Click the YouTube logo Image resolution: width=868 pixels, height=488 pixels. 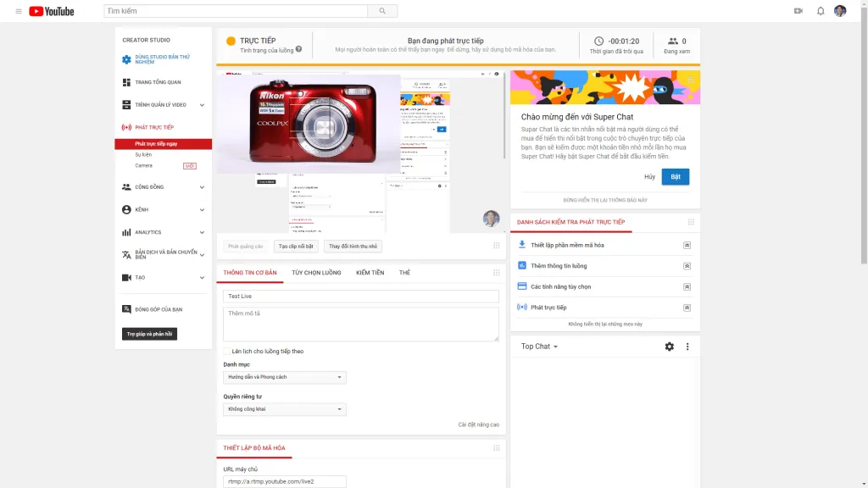(x=52, y=11)
